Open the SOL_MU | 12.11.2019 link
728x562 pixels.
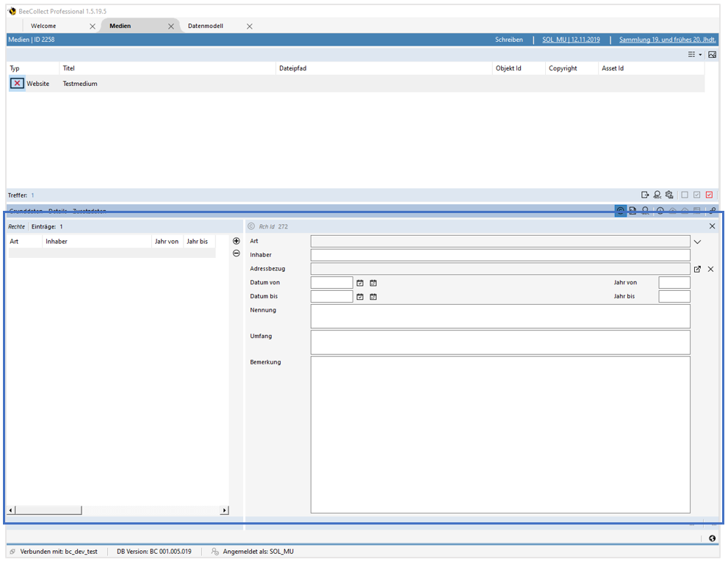point(571,40)
